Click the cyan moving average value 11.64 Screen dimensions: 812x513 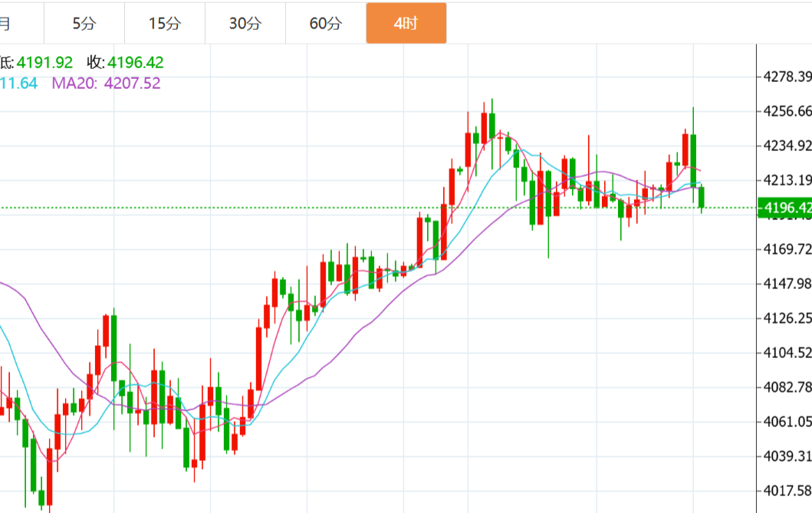(x=18, y=83)
